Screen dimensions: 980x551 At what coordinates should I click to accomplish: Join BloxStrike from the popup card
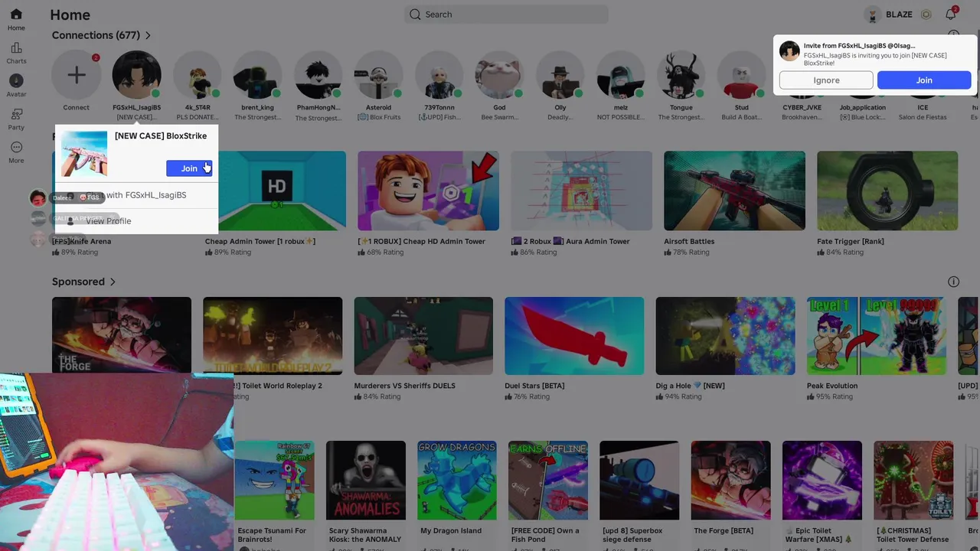point(188,168)
